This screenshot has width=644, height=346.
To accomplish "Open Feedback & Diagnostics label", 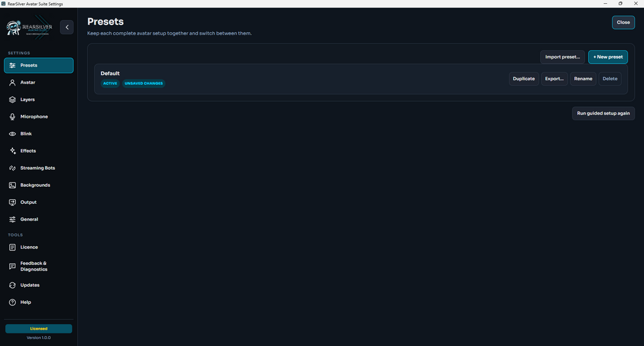I will click(x=34, y=266).
